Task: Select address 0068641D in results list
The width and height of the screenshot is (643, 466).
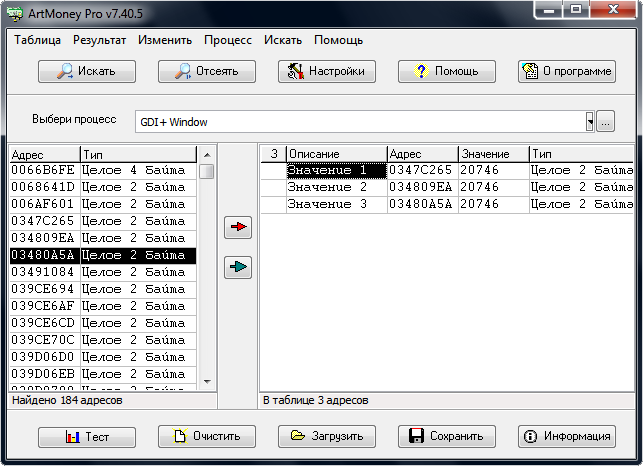Action: click(43, 187)
